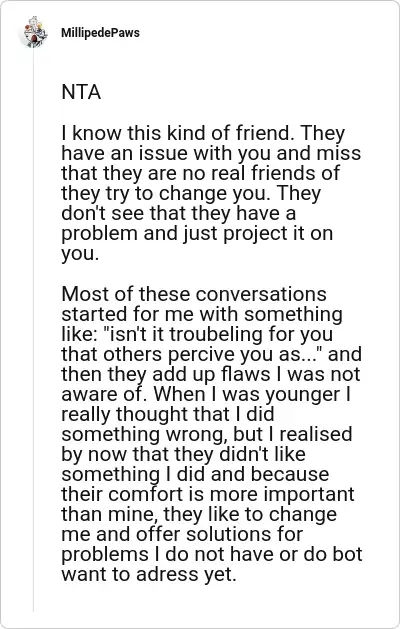Click the line "started for me with something"
Viewport: 400px width, 629px height.
point(202,314)
